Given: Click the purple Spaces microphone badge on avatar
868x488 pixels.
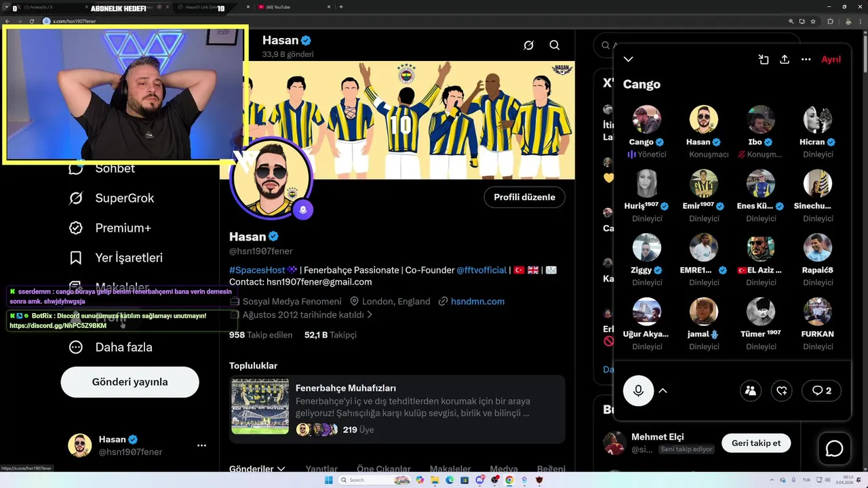Looking at the screenshot, I should 303,209.
